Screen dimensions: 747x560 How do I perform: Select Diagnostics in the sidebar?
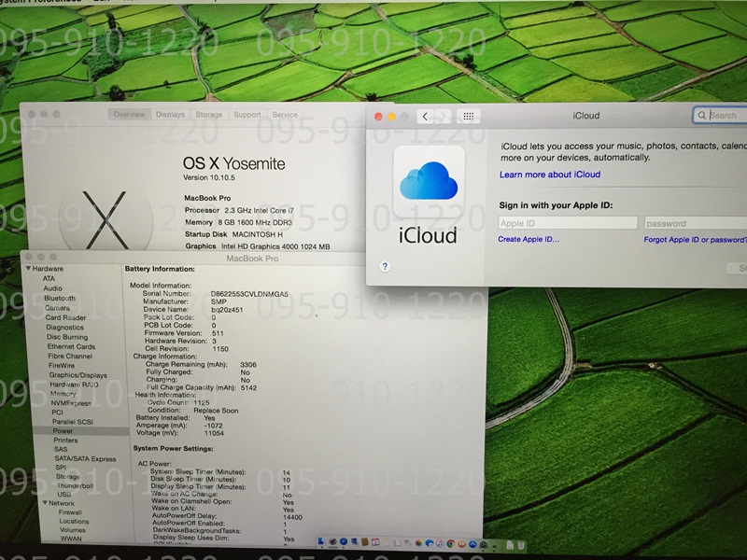[64, 328]
